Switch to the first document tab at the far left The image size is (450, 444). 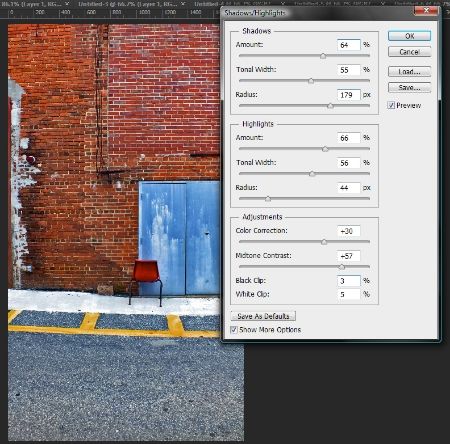click(x=33, y=4)
